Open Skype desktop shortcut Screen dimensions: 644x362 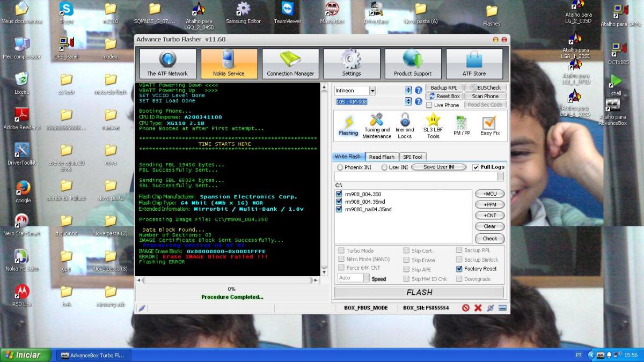pyautogui.click(x=66, y=13)
